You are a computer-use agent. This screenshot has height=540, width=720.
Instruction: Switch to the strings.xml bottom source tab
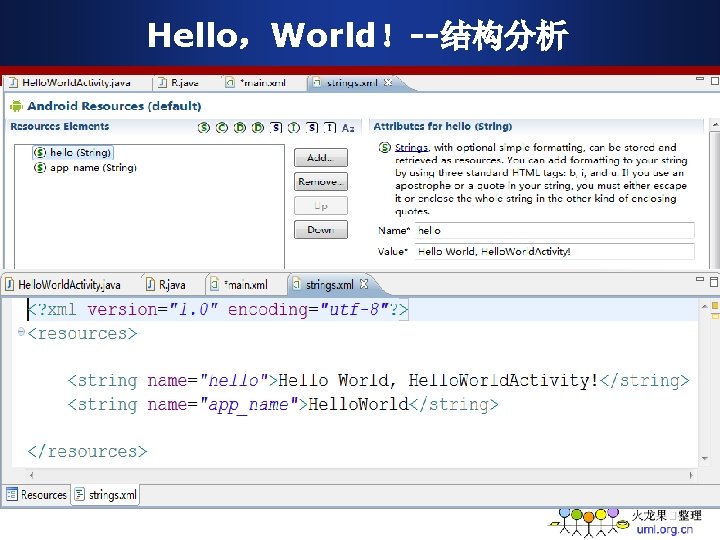[x=106, y=495]
